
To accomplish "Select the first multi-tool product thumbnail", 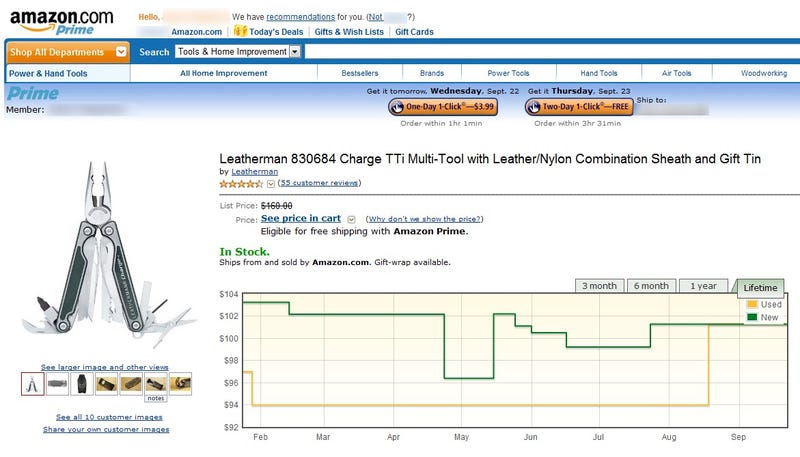I will (x=32, y=384).
